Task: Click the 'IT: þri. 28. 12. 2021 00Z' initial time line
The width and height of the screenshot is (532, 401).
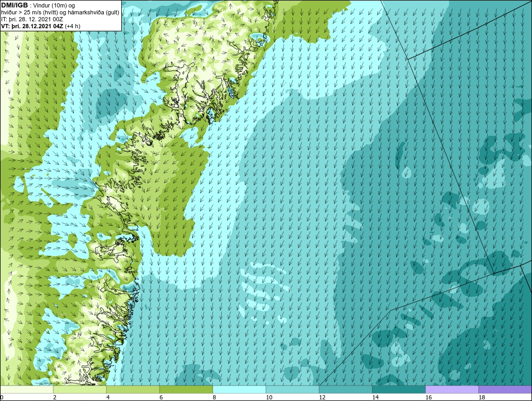Action: coord(32,19)
